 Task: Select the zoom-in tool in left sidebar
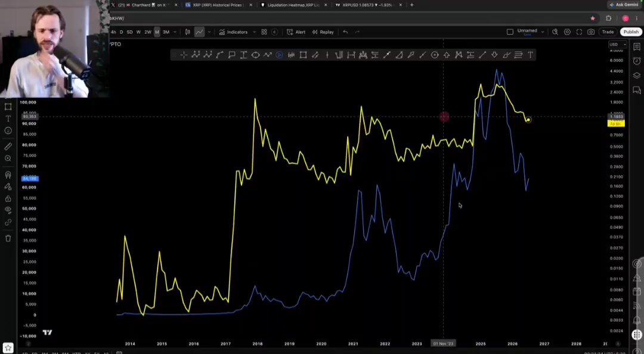[8, 159]
